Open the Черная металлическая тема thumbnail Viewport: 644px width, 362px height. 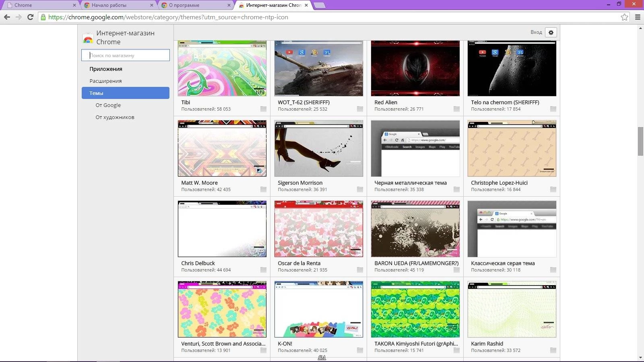pos(415,148)
